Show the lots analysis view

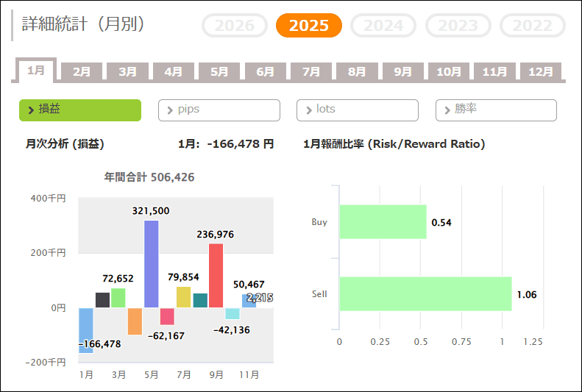[x=358, y=110]
